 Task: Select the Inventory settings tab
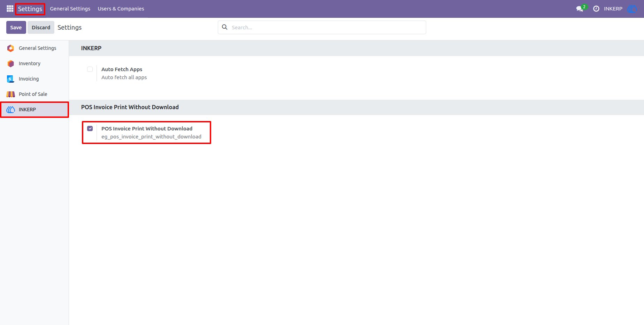[34, 63]
